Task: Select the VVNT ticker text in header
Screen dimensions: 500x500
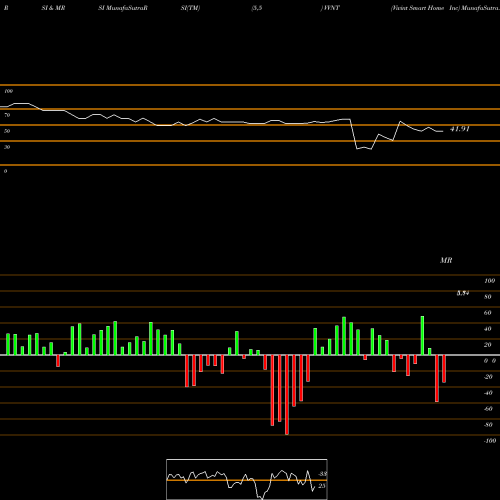Action: (331, 8)
